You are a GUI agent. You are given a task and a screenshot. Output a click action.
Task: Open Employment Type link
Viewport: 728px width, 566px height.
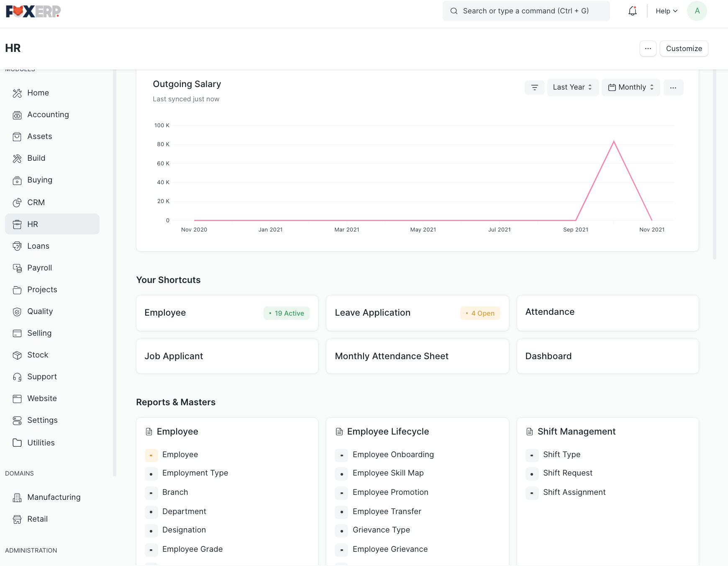[x=195, y=473]
